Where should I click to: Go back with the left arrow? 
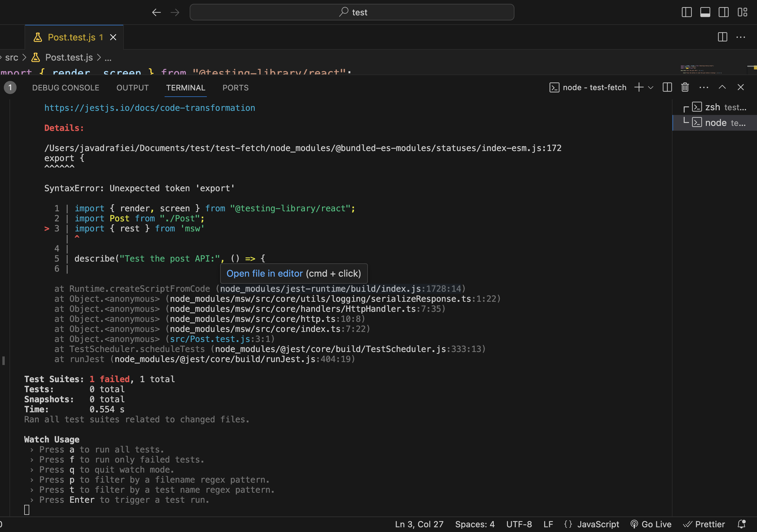pos(156,12)
